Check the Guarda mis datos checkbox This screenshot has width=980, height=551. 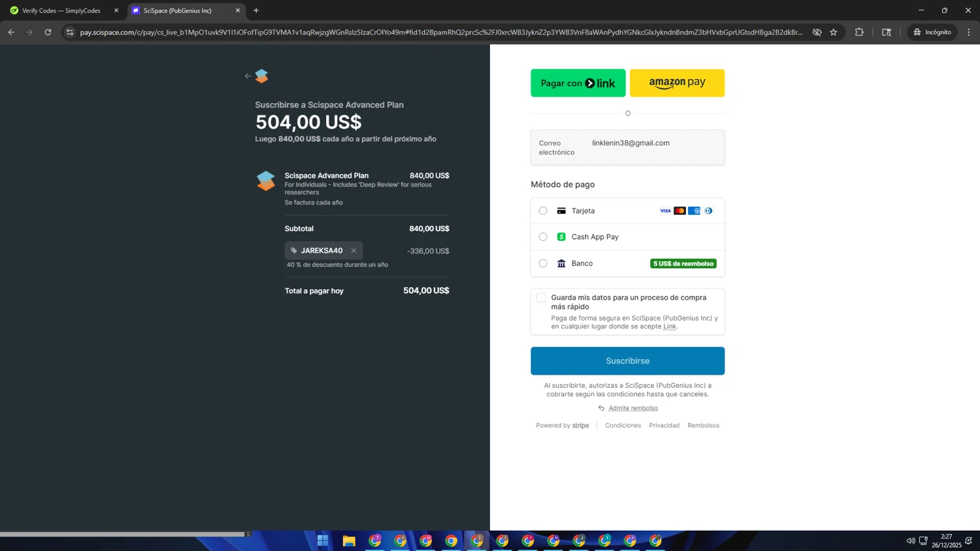(x=541, y=298)
